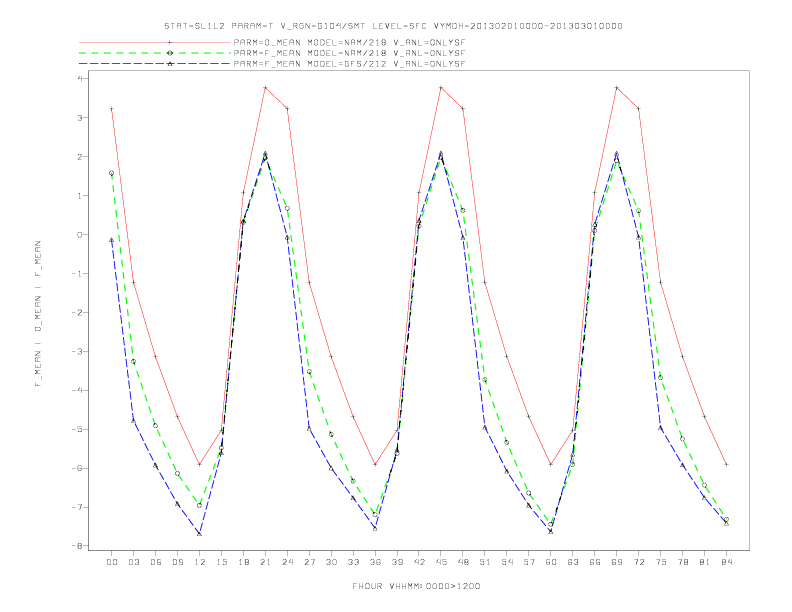Click x-axis tick label 00
Screen dimensions: 792x612
112,562
